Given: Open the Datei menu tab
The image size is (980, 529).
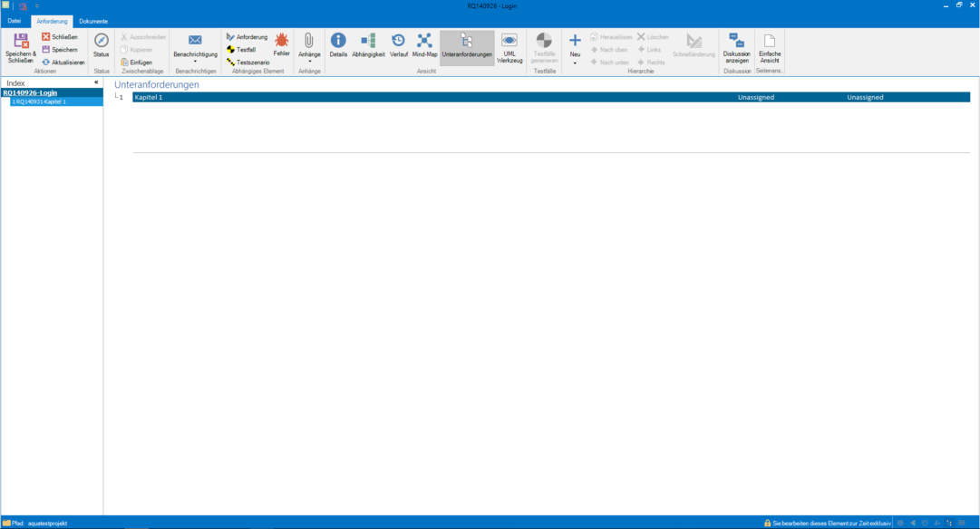Looking at the screenshot, I should pyautogui.click(x=15, y=21).
